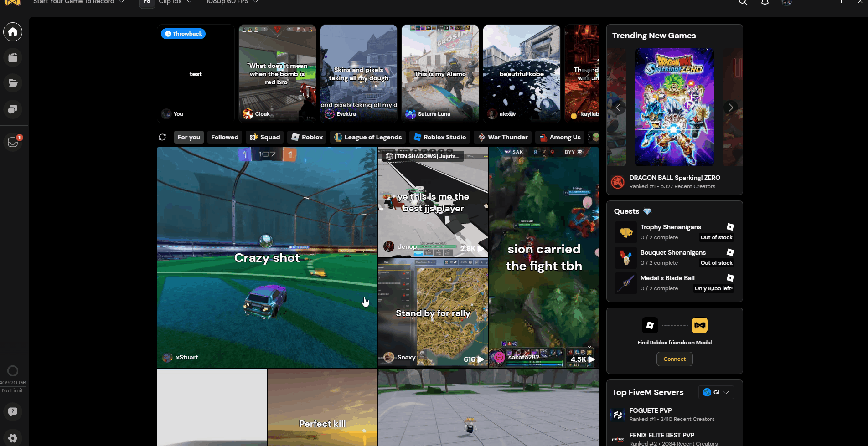868x446 pixels.
Task: Filter feed by League of Legends
Action: pyautogui.click(x=368, y=137)
